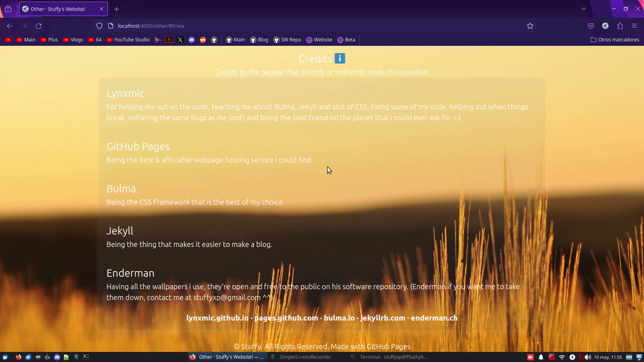Launch Firefox from the taskbar launcher
644x362 pixels.
[19, 357]
